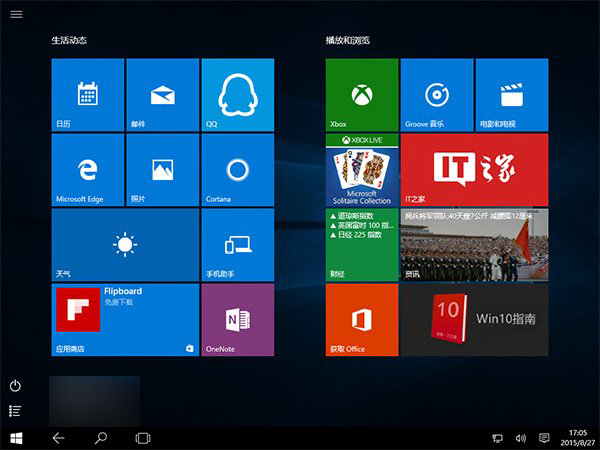Open Task View on taskbar
The image size is (600, 450).
(143, 438)
